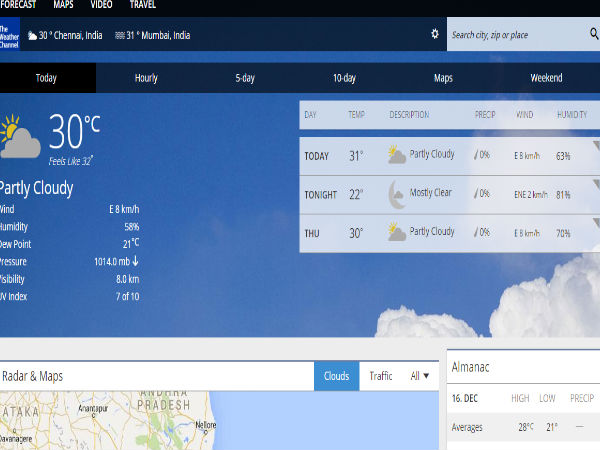Switch to the Hourly tab
The image size is (600, 450).
pyautogui.click(x=146, y=78)
